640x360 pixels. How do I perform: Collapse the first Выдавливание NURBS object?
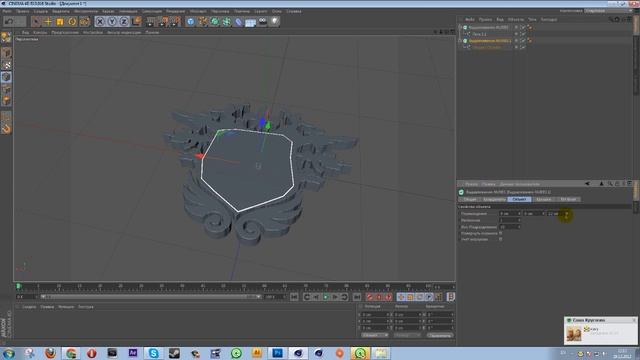[x=460, y=27]
